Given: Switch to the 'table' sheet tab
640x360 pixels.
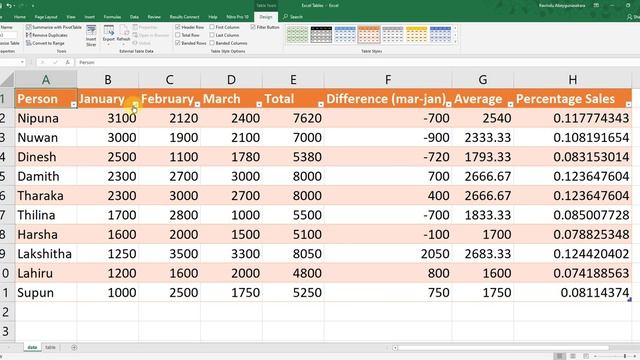Looking at the screenshot, I should [50, 347].
